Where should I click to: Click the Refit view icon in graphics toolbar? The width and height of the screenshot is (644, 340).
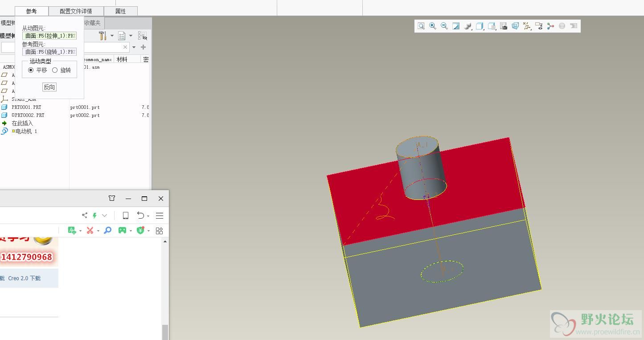pyautogui.click(x=421, y=26)
